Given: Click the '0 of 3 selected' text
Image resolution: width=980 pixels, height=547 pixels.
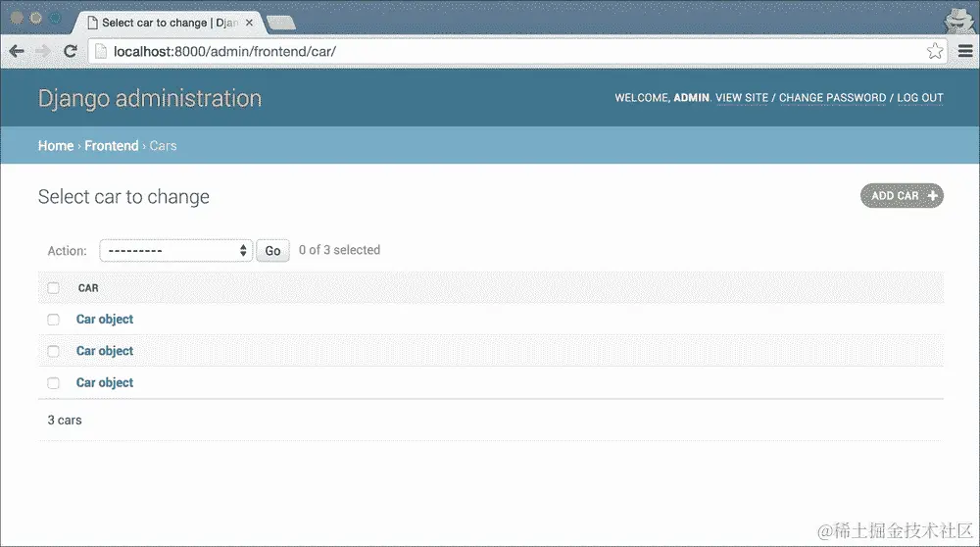Looking at the screenshot, I should pyautogui.click(x=339, y=250).
